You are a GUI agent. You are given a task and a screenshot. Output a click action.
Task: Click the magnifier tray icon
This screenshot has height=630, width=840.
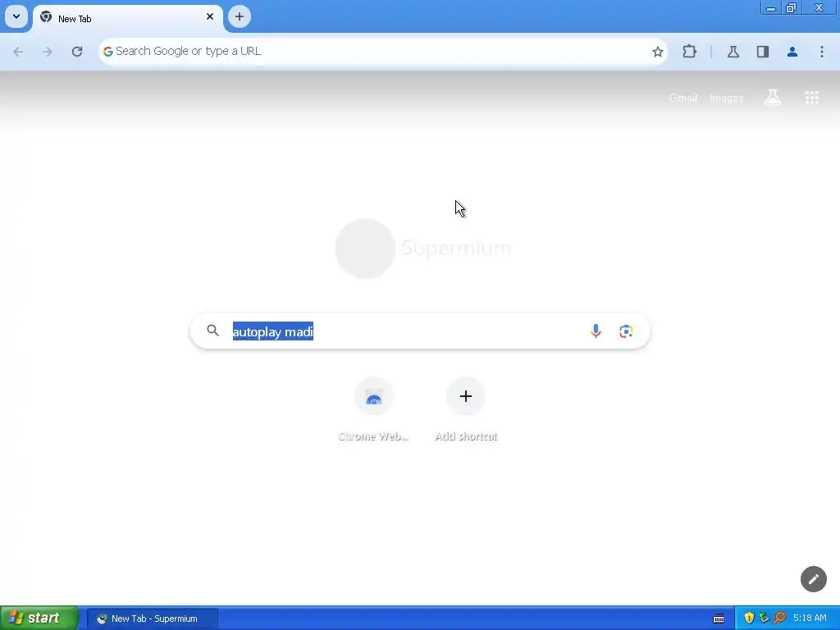(779, 619)
